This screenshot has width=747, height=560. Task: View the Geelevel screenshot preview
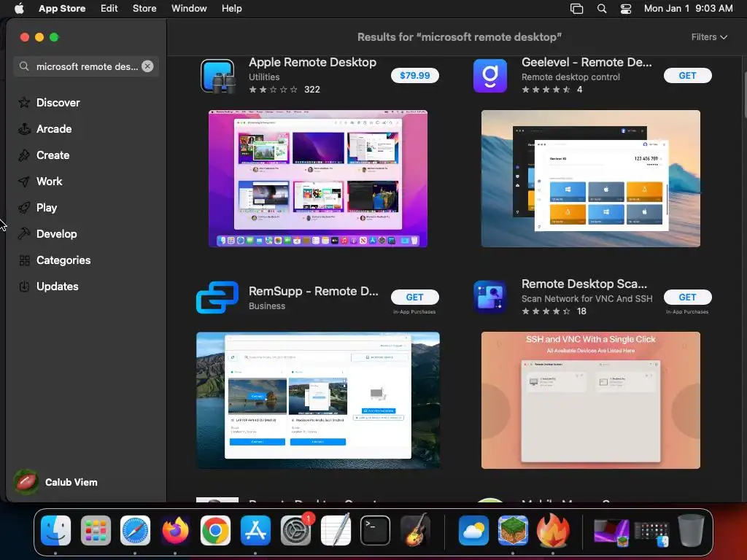point(591,179)
